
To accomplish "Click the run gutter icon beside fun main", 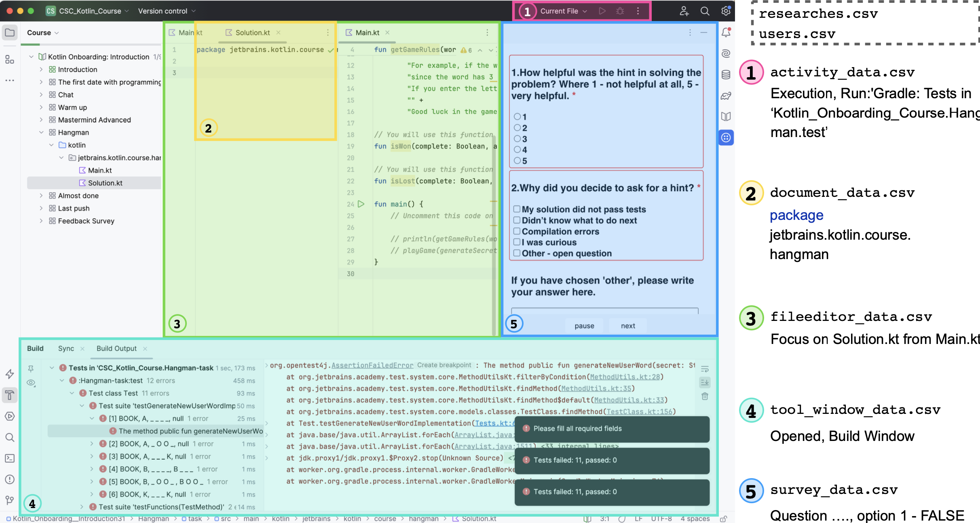I will (x=361, y=204).
